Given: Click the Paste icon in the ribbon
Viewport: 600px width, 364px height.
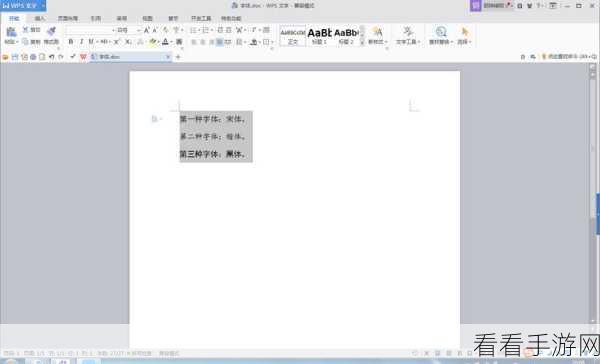Looking at the screenshot, I should click(x=11, y=32).
